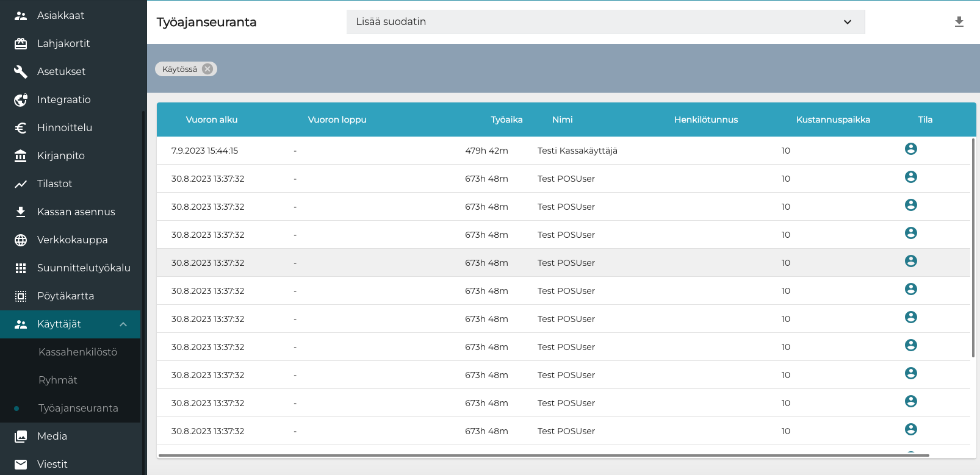Click the Hinnoittelu euro icon
This screenshot has width=980, height=475.
21,128
